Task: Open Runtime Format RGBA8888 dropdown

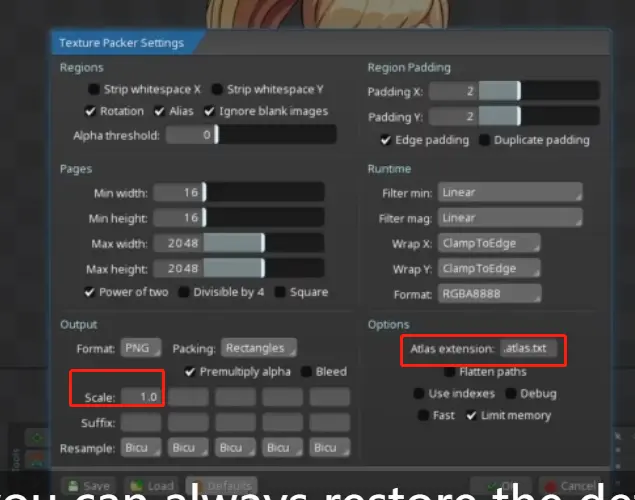Action: 489,294
